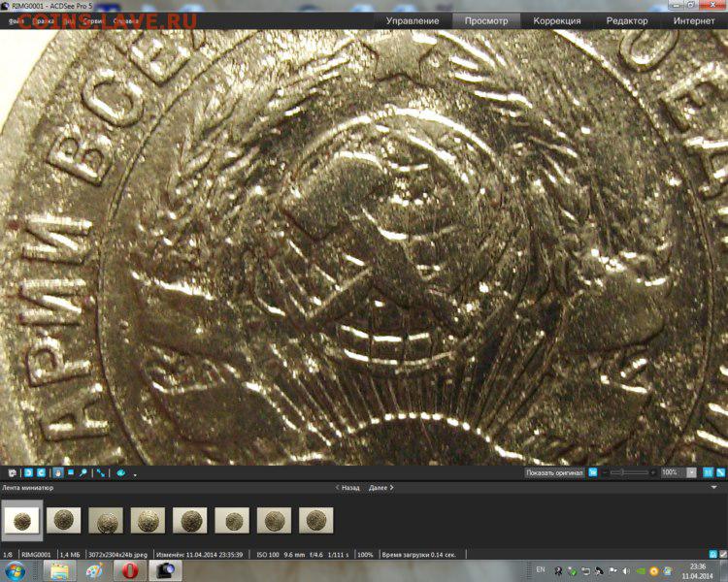
Task: Open the Редактор mode tab
Action: (x=627, y=21)
